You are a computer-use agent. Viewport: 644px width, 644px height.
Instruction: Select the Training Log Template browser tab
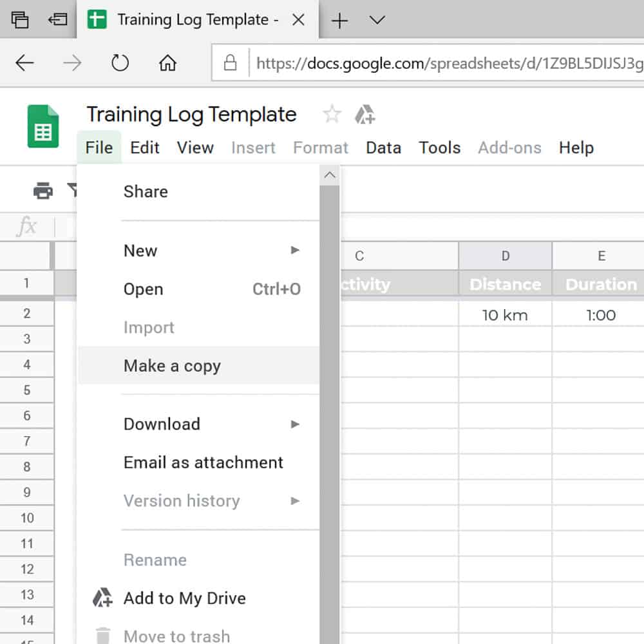(x=197, y=19)
